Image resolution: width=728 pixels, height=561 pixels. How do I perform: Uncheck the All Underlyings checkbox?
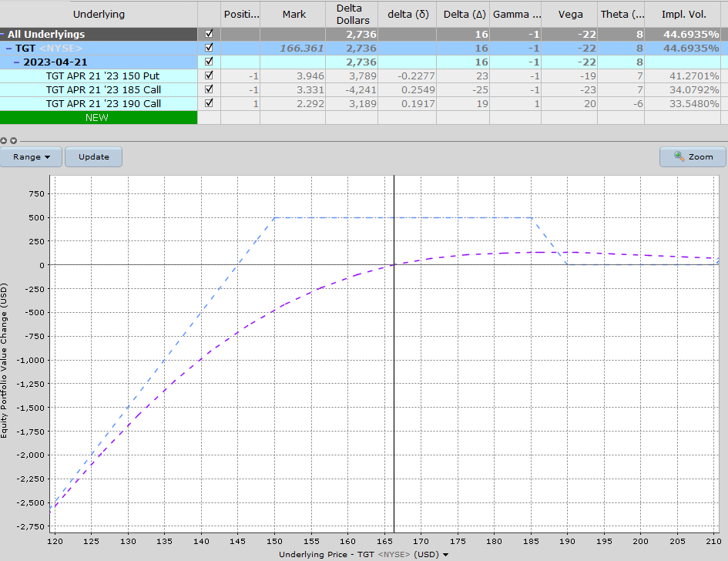pos(209,35)
